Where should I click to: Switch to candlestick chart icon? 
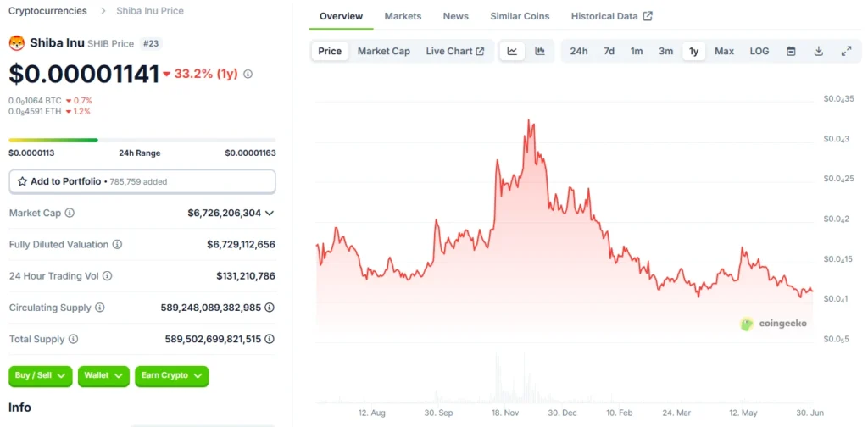[x=540, y=51]
